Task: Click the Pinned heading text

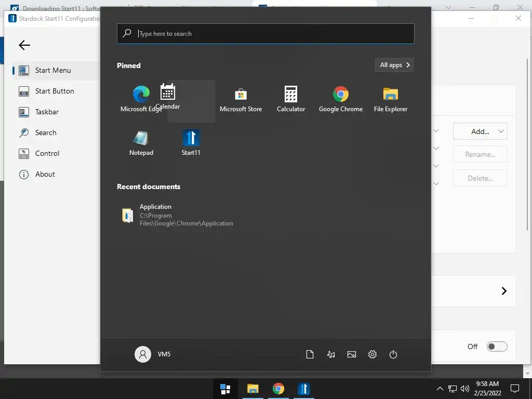Action: (x=129, y=65)
